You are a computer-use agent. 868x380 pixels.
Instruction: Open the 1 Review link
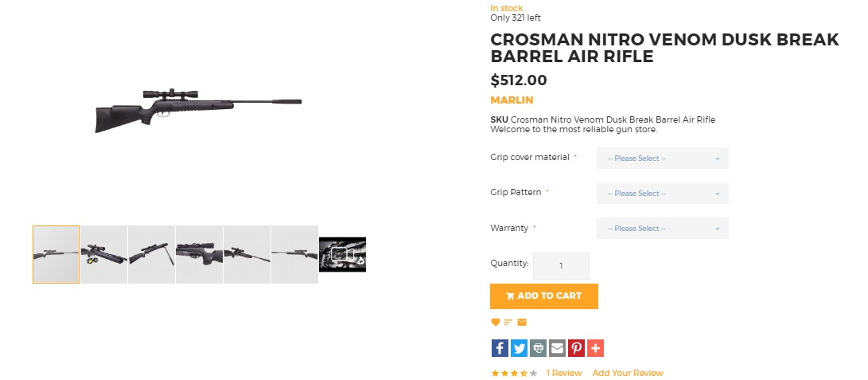[563, 373]
